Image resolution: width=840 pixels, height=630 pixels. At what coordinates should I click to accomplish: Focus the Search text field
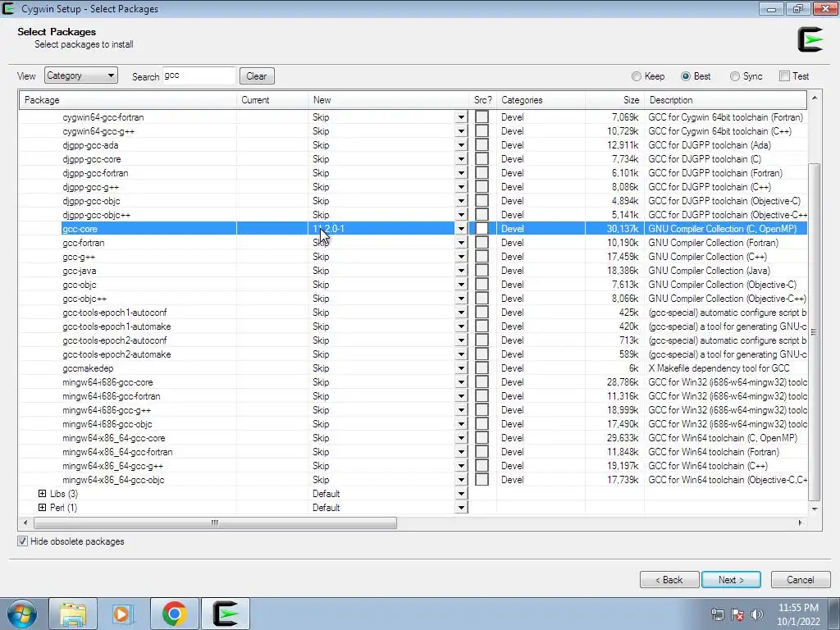tap(199, 75)
